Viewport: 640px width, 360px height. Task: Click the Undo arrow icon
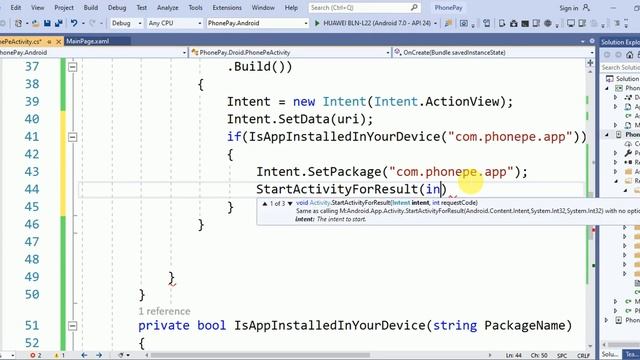(x=74, y=23)
